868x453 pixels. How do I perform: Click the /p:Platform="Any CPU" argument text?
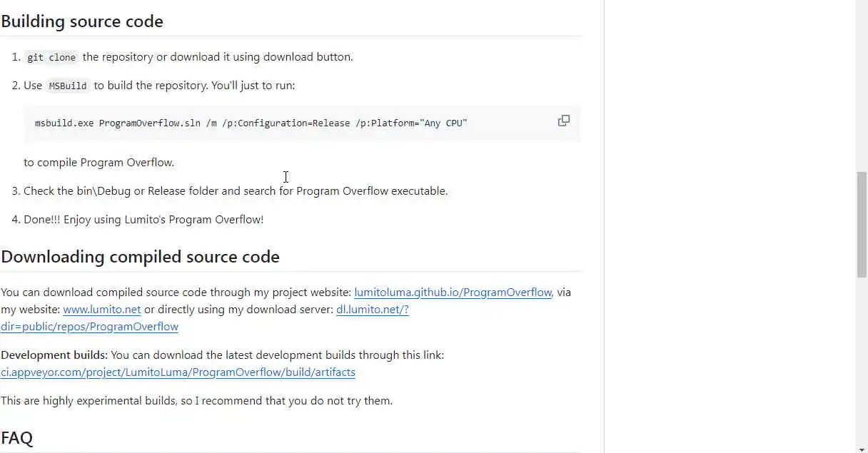click(x=411, y=123)
